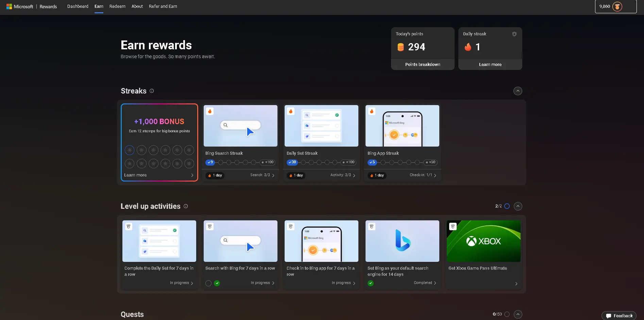Click badge icon on Xbox Game Pass card
The image size is (644, 320).
[453, 226]
